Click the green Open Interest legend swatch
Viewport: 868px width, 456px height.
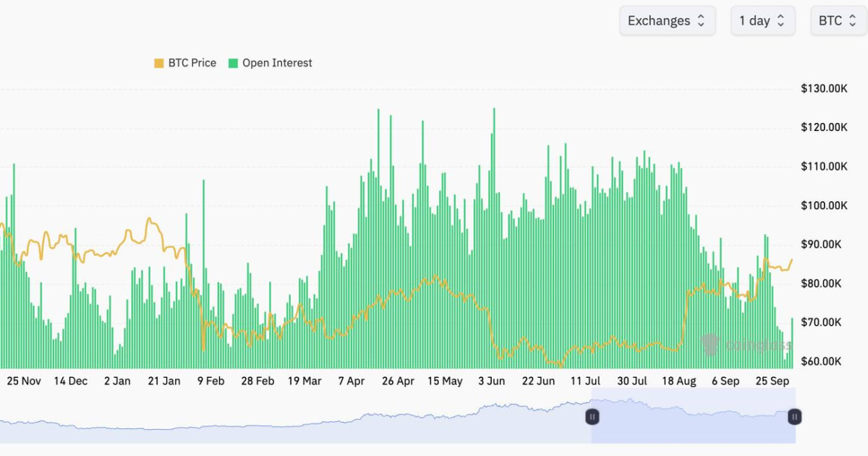(234, 63)
